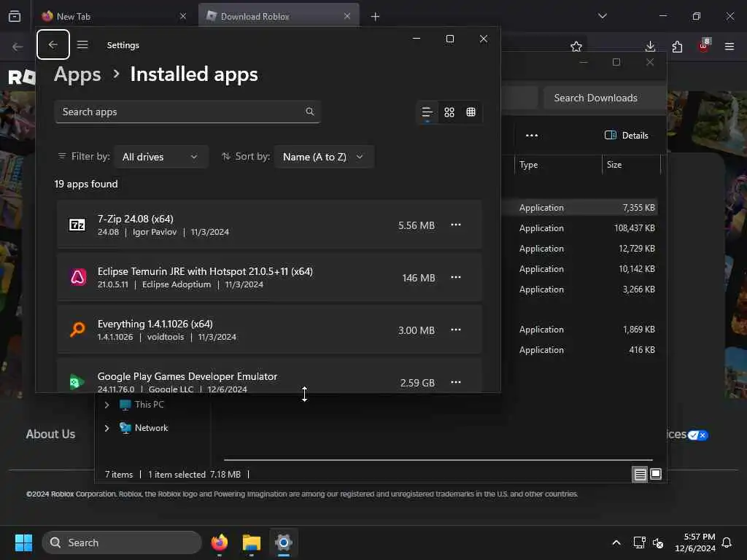Screen dimensions: 747x560
Task: Open the Firefox view tabs icon
Action: click(15, 16)
